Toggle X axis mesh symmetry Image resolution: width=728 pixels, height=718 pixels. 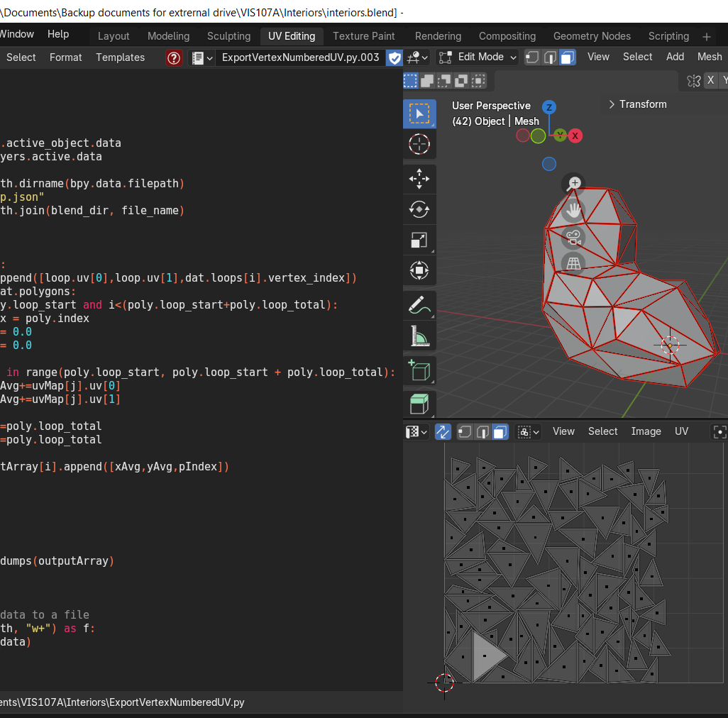tap(710, 81)
